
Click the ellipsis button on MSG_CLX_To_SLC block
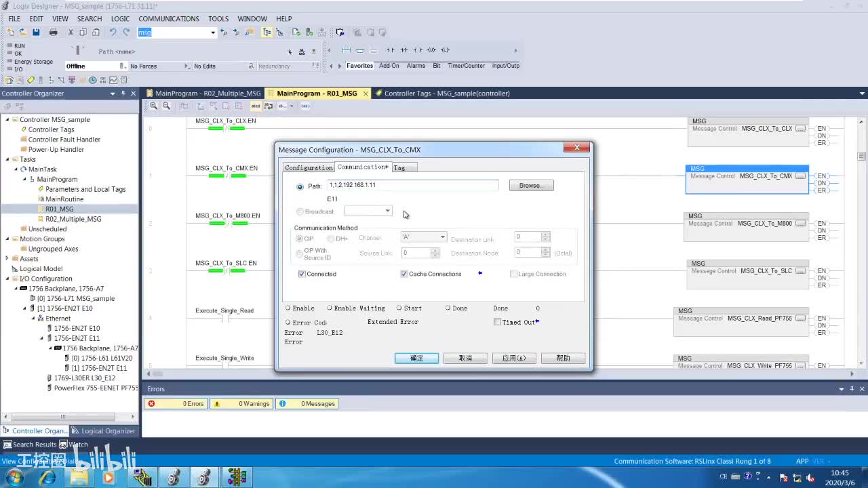pyautogui.click(x=800, y=271)
